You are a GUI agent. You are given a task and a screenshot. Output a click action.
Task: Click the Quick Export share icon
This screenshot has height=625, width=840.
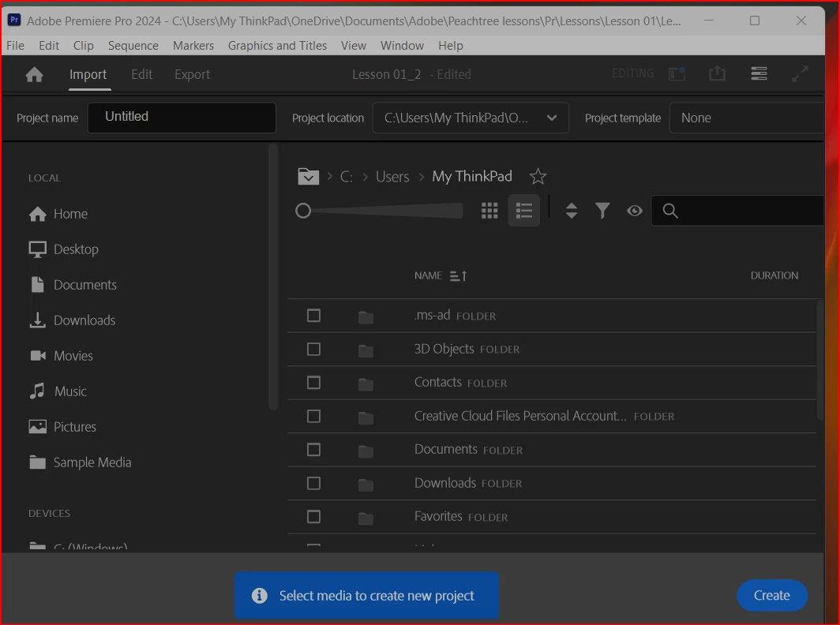pyautogui.click(x=718, y=73)
